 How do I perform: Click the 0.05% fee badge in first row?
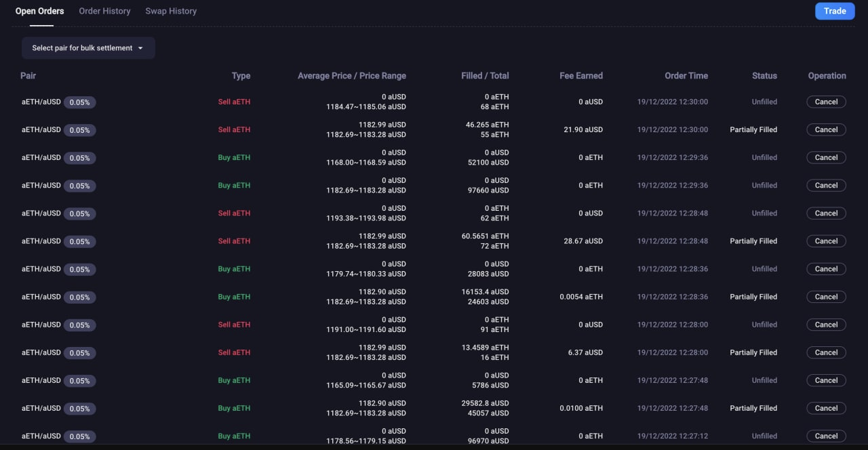pyautogui.click(x=79, y=102)
